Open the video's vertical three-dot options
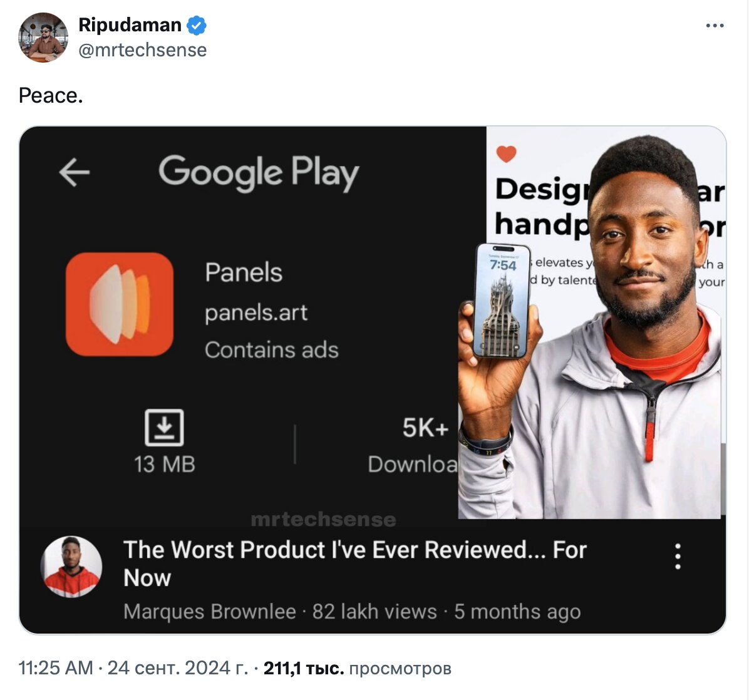Image resolution: width=749 pixels, height=700 pixels. 678,556
